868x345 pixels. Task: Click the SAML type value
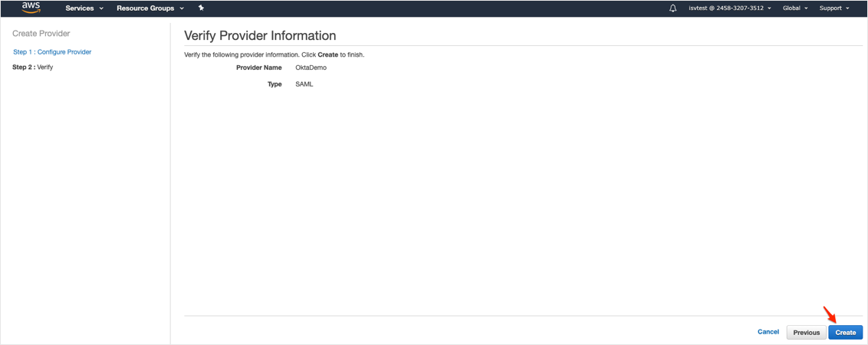(x=304, y=84)
